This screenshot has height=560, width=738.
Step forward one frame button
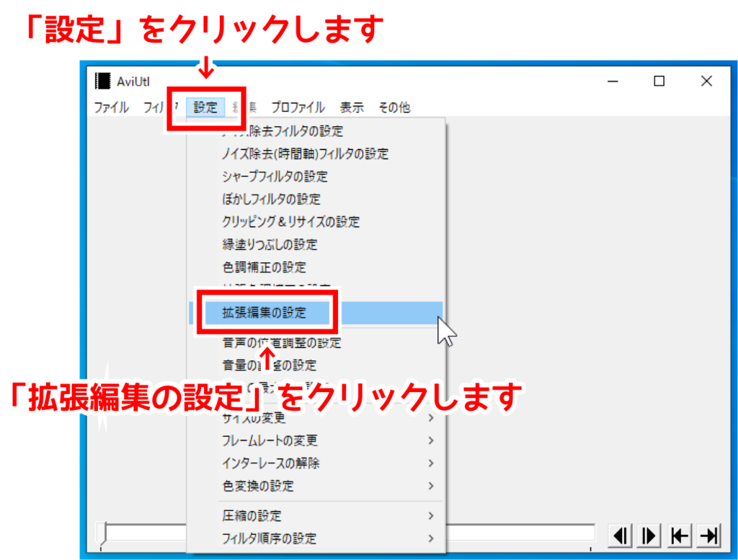pyautogui.click(x=649, y=535)
